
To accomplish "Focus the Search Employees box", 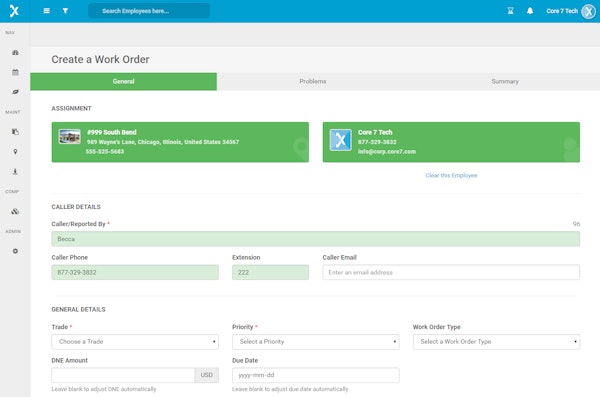I will point(149,11).
